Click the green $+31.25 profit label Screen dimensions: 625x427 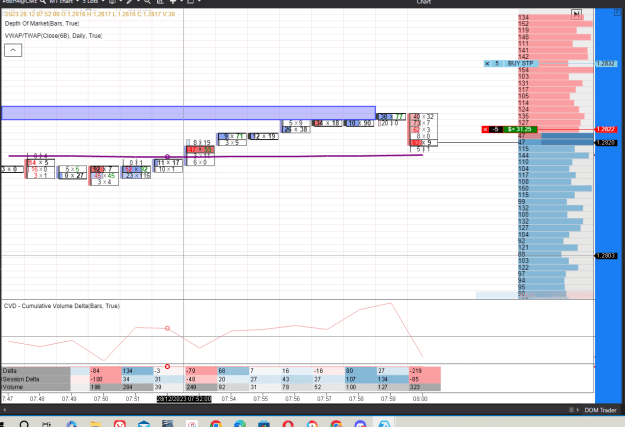(520, 129)
